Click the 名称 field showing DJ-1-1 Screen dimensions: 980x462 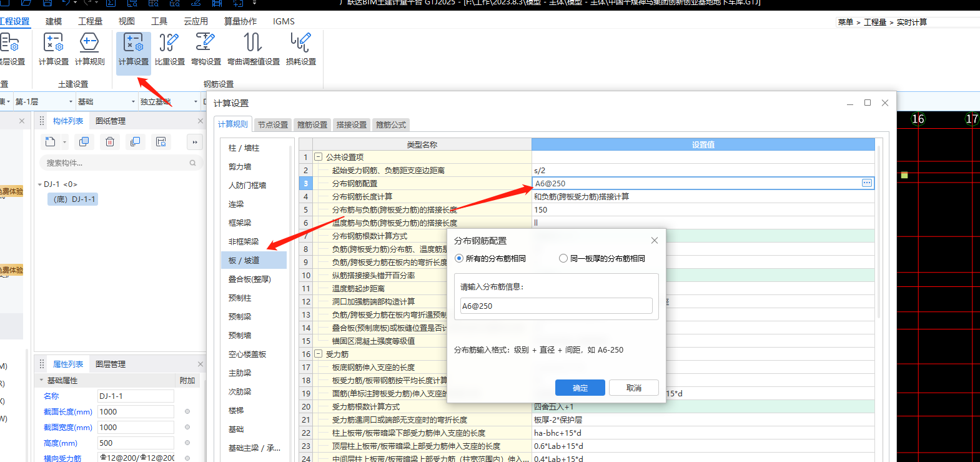pyautogui.click(x=136, y=396)
